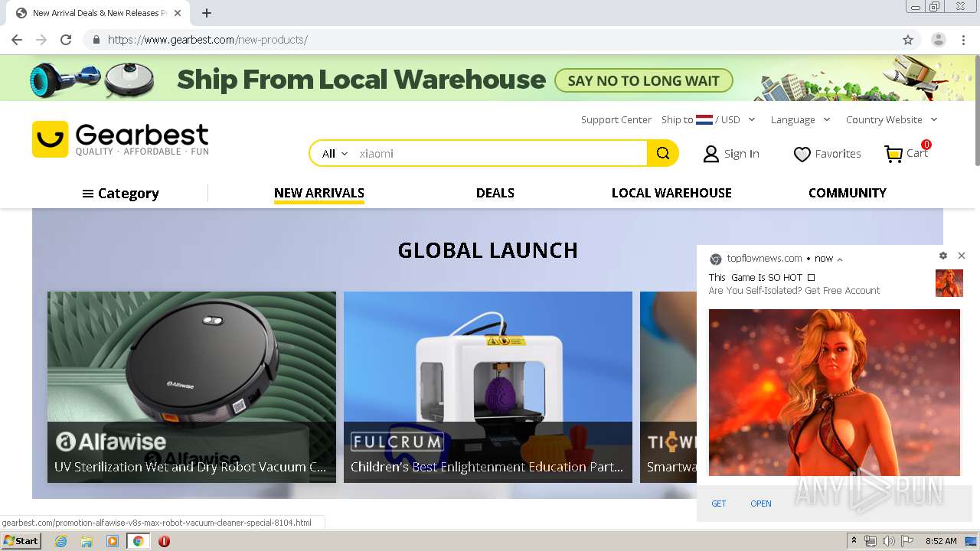This screenshot has width=980, height=551.
Task: Open the Ticwris Smartwatch card
Action: (668, 386)
